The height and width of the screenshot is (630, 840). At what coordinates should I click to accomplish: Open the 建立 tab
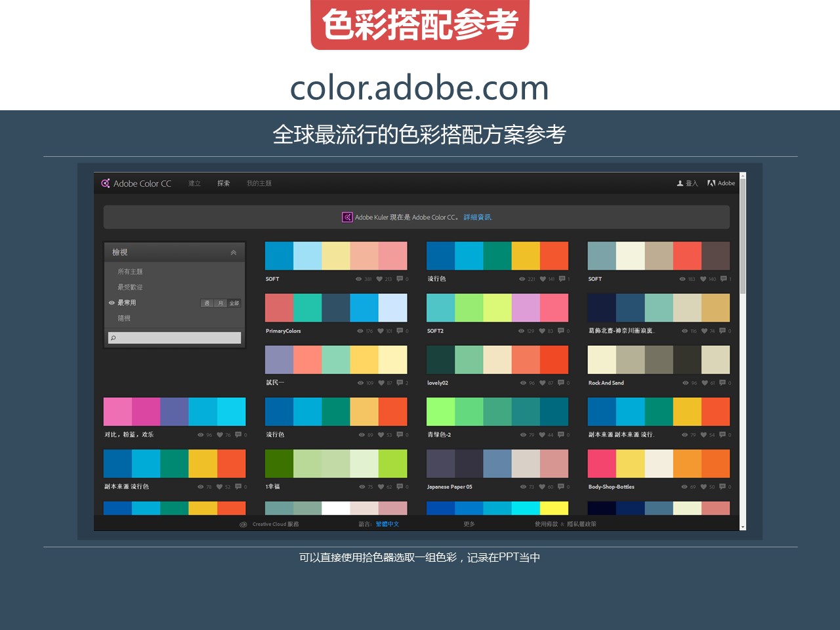194,183
